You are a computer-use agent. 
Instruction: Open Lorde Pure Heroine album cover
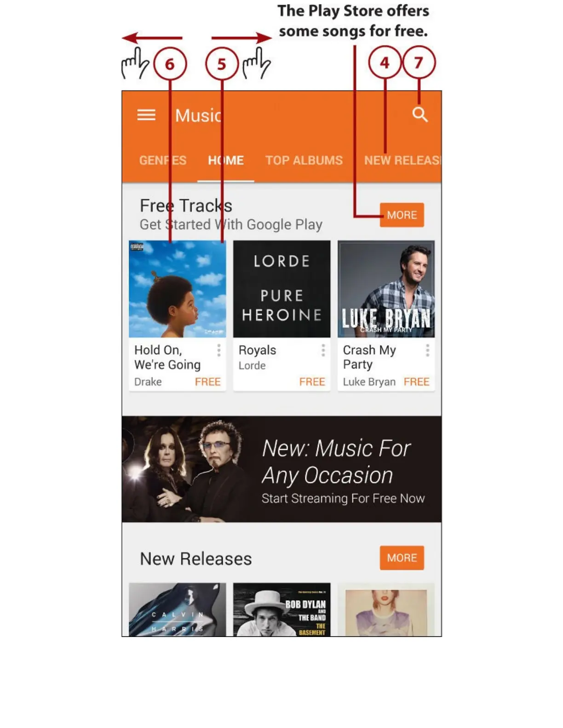tap(282, 289)
